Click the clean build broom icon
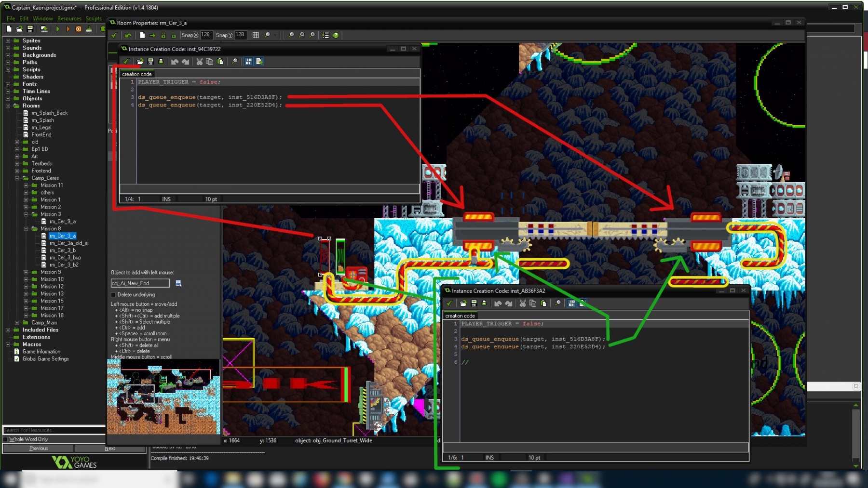Image resolution: width=868 pixels, height=488 pixels. tap(89, 29)
